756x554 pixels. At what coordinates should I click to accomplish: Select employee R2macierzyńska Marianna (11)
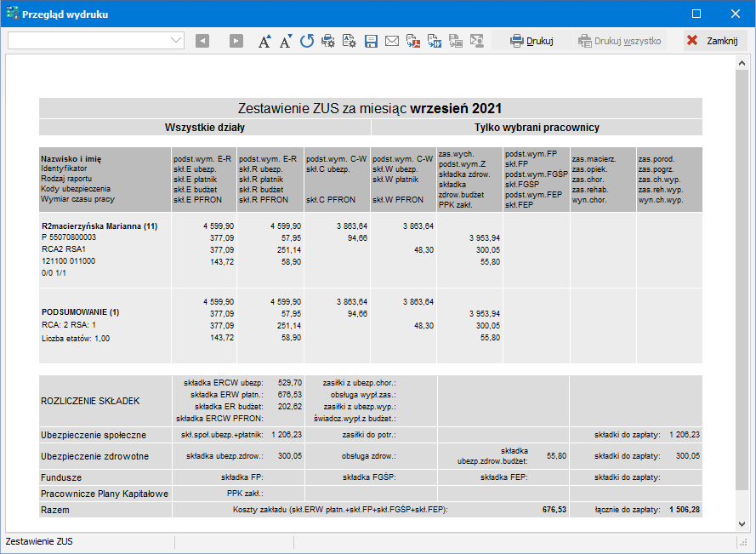(99, 226)
